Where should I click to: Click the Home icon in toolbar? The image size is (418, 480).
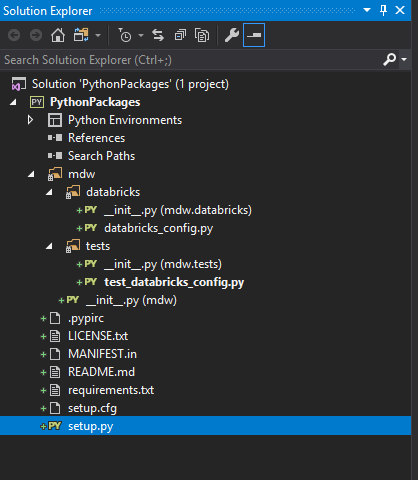tap(58, 35)
